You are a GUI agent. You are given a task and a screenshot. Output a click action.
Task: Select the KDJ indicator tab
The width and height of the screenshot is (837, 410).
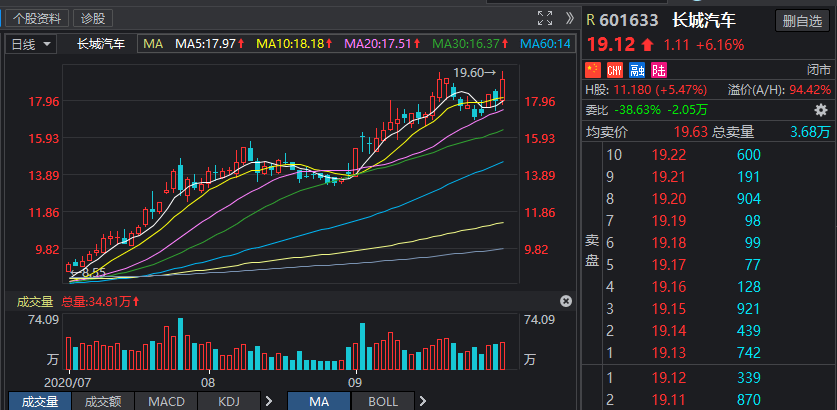coord(229,401)
